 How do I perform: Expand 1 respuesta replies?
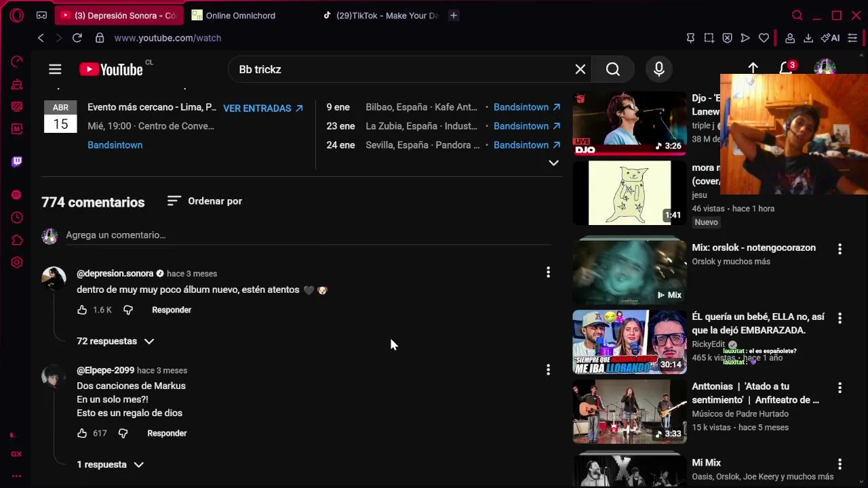point(110,464)
